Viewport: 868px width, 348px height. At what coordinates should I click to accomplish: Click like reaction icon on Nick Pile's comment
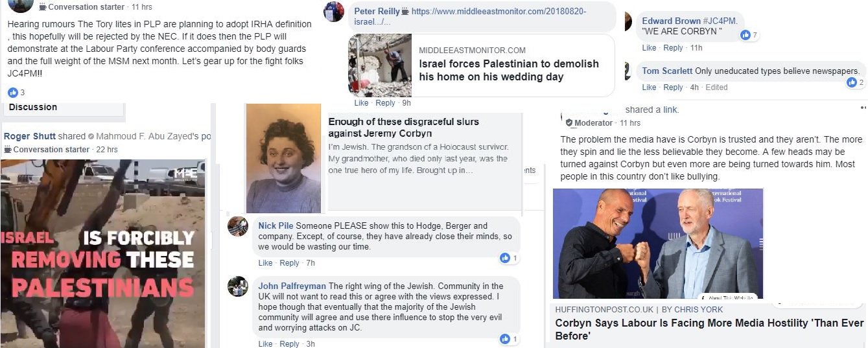(505, 258)
